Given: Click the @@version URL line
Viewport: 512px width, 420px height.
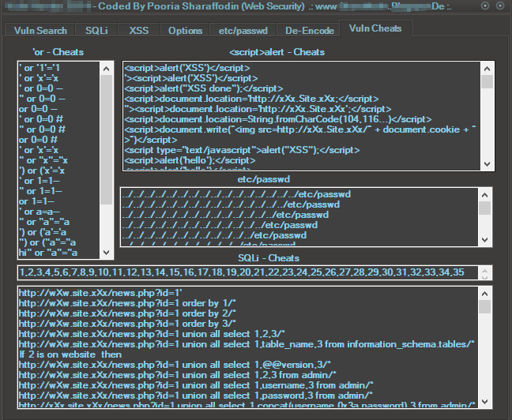Looking at the screenshot, I should point(175,365).
